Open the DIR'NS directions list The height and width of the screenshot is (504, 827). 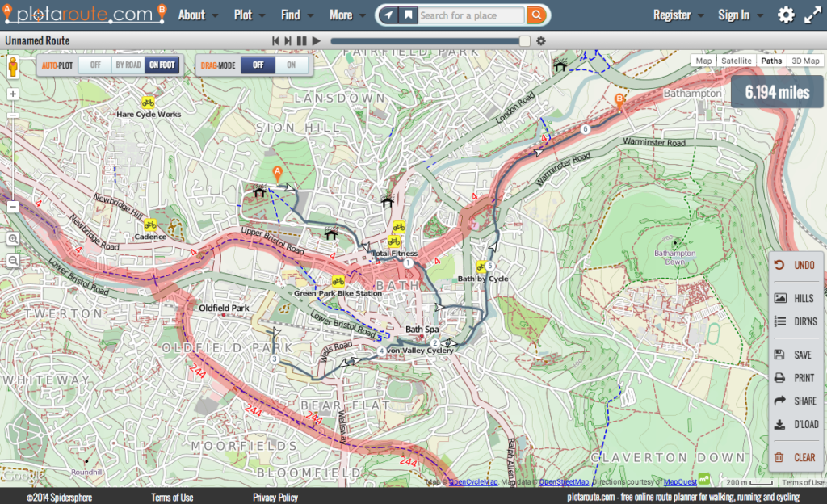796,321
